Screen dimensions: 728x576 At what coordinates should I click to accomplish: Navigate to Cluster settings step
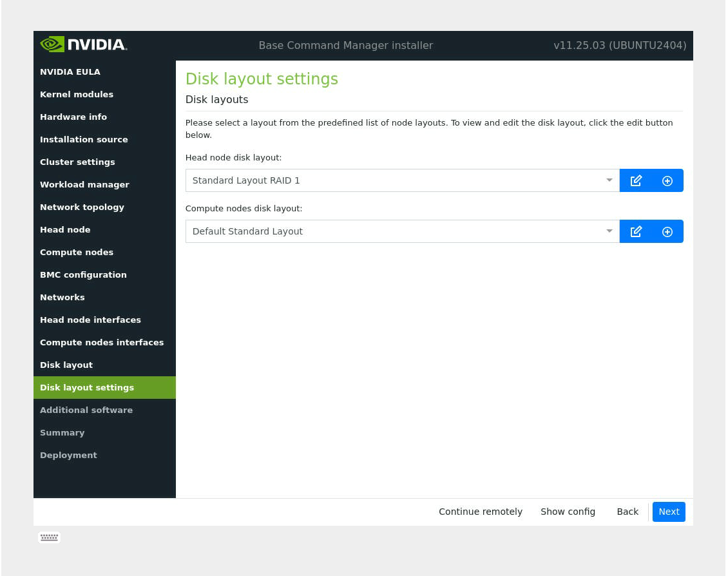coord(77,162)
